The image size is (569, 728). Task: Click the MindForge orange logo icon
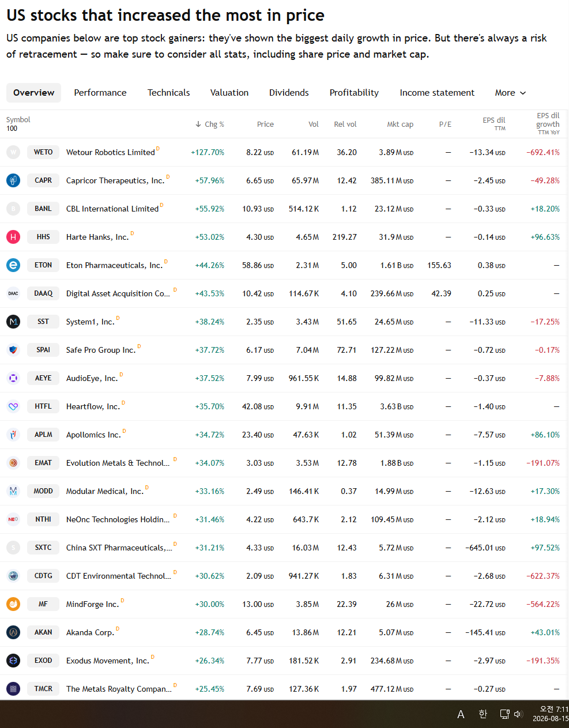coord(13,604)
